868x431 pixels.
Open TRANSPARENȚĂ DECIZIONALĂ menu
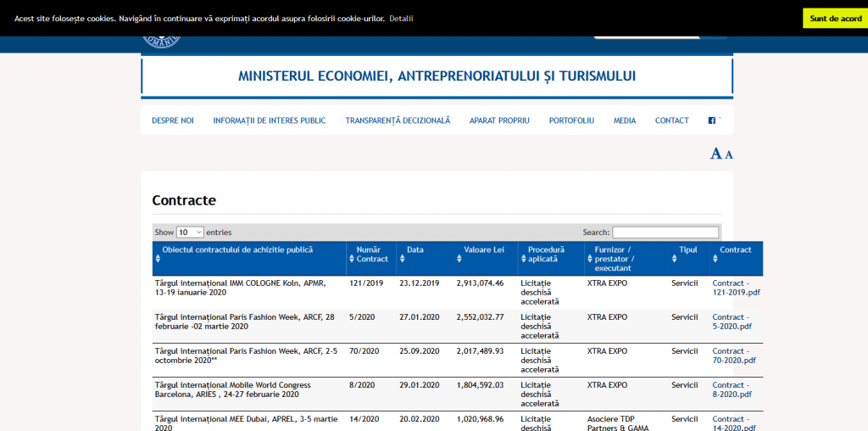click(398, 120)
